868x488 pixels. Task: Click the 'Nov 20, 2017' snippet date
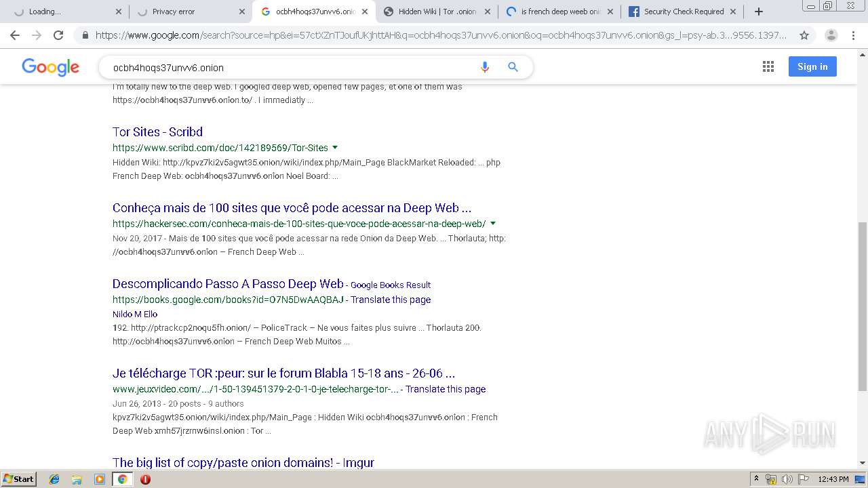pos(137,238)
